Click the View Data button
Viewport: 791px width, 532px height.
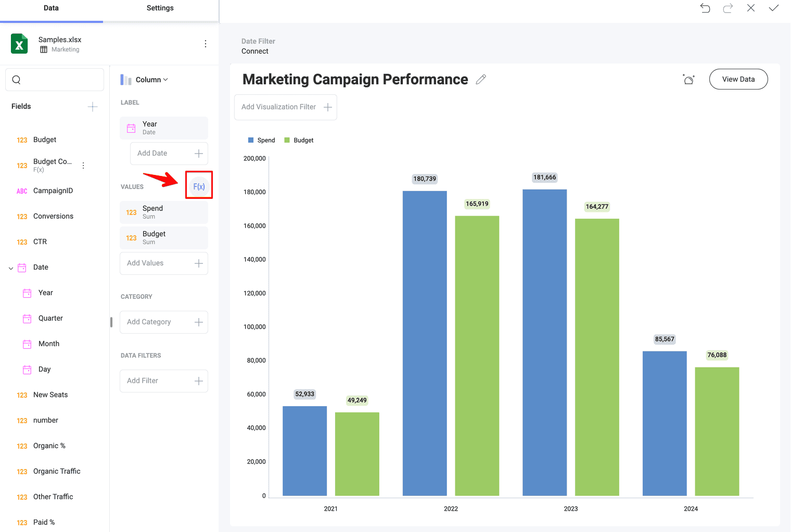[738, 79]
